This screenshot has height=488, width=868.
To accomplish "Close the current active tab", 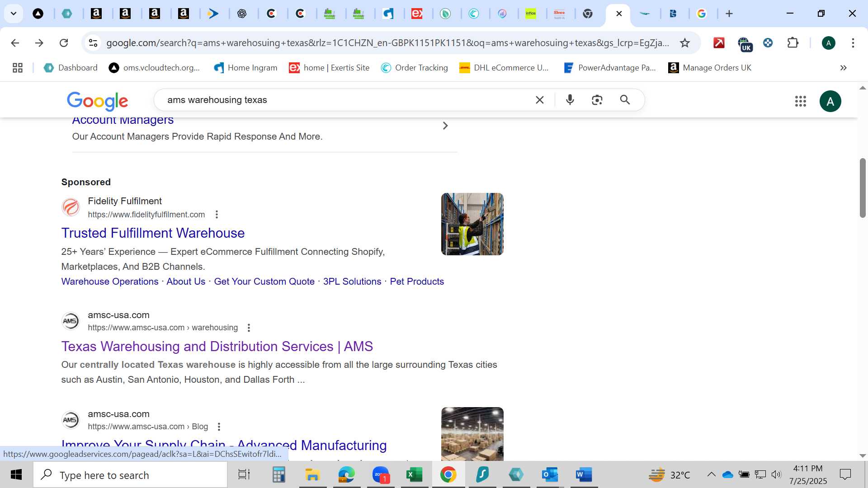I will (619, 14).
